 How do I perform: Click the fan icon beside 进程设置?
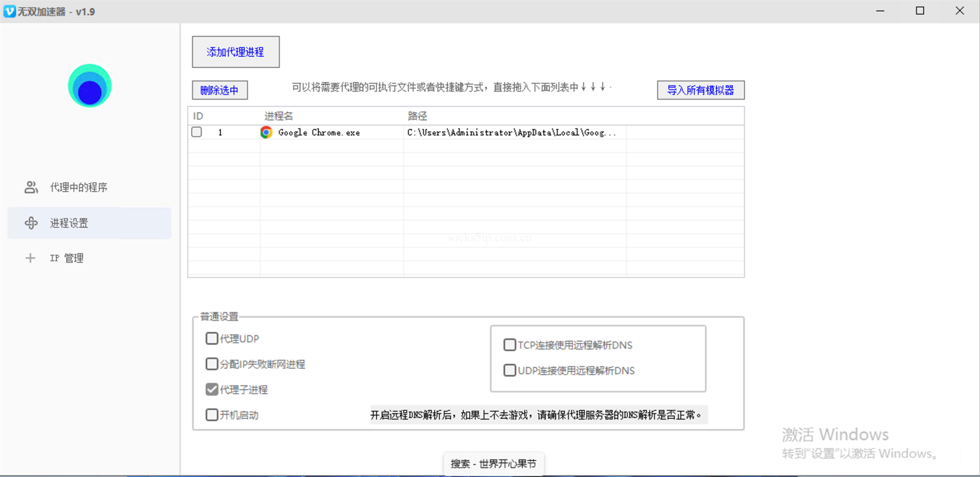[x=31, y=223]
